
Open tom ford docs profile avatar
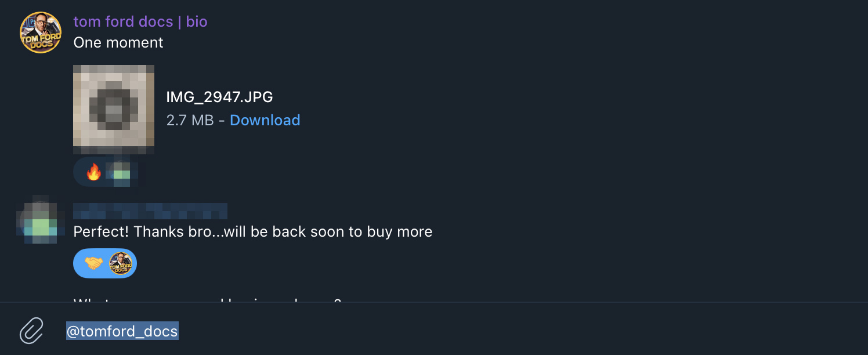(x=41, y=32)
